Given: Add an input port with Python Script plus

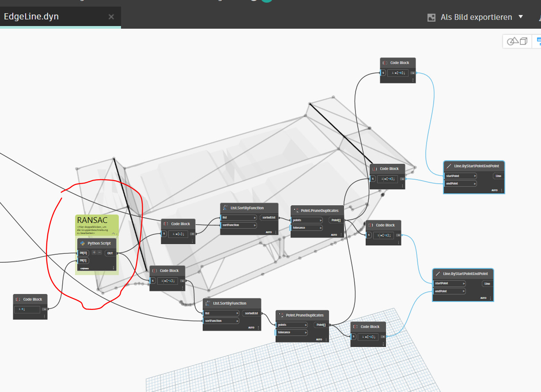Looking at the screenshot, I should click(94, 253).
